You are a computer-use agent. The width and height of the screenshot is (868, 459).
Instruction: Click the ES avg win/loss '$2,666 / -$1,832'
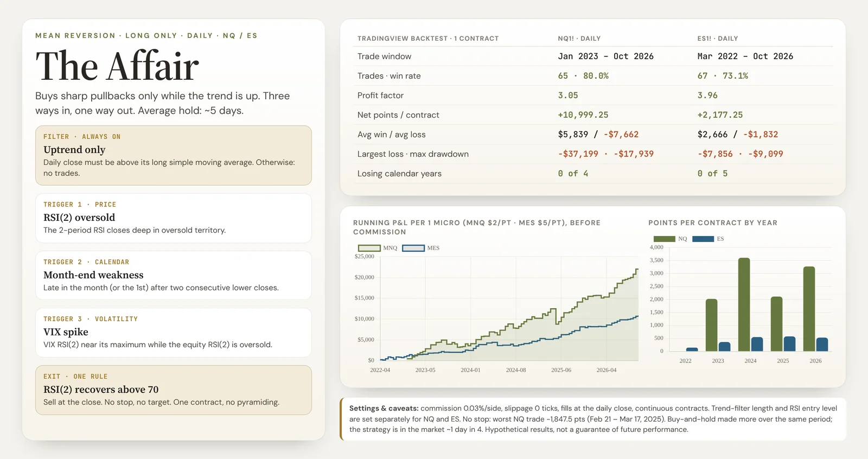point(737,135)
